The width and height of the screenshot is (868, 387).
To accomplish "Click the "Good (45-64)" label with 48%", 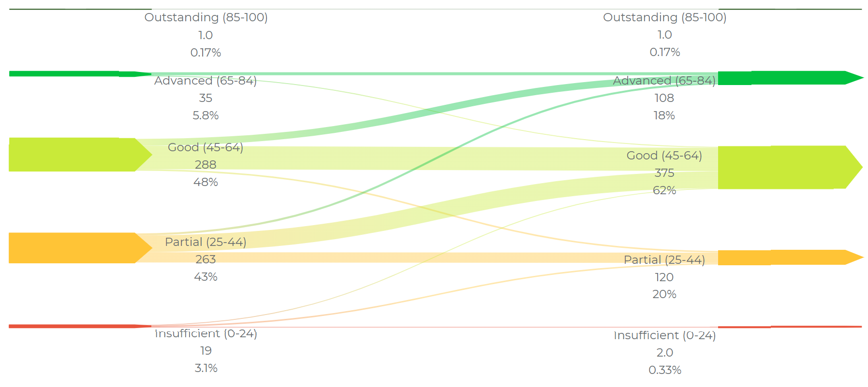I will (x=206, y=147).
